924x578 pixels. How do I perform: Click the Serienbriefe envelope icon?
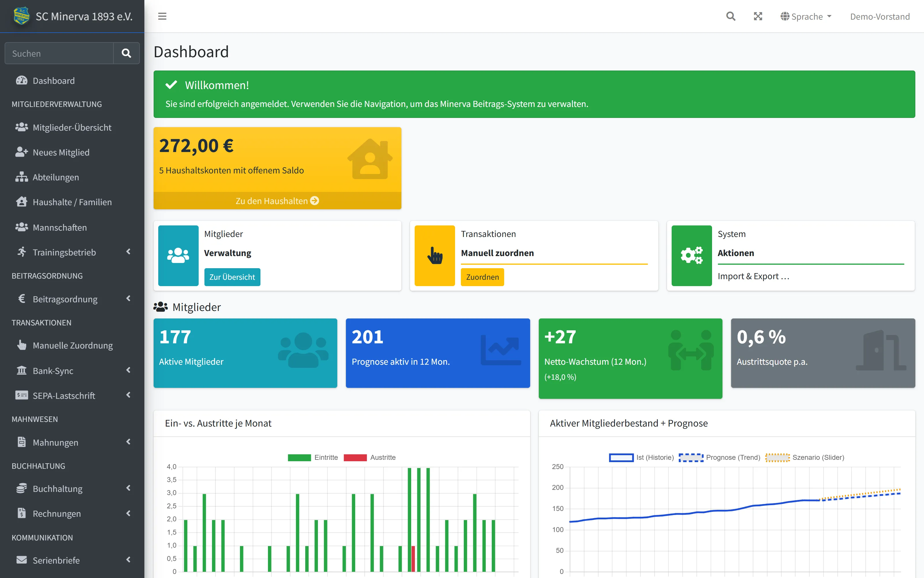tap(22, 560)
